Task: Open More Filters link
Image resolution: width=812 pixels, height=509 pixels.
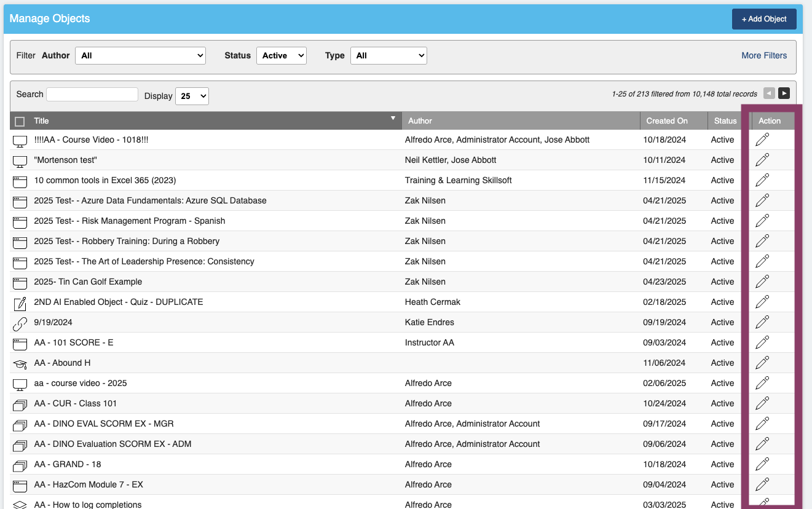Action: tap(764, 55)
